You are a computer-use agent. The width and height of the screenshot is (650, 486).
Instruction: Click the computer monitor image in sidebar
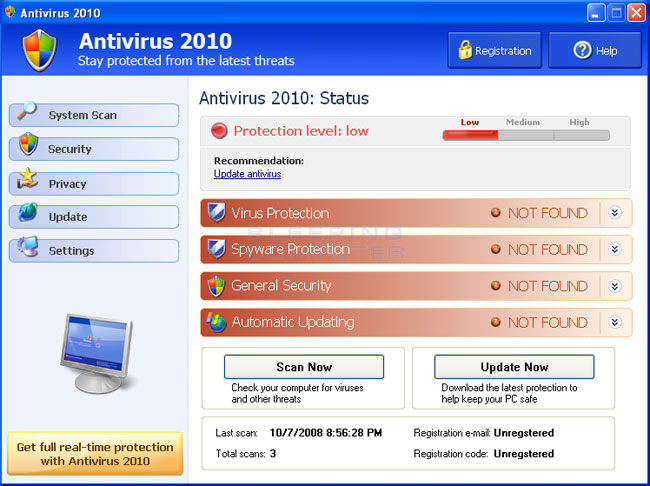click(98, 353)
